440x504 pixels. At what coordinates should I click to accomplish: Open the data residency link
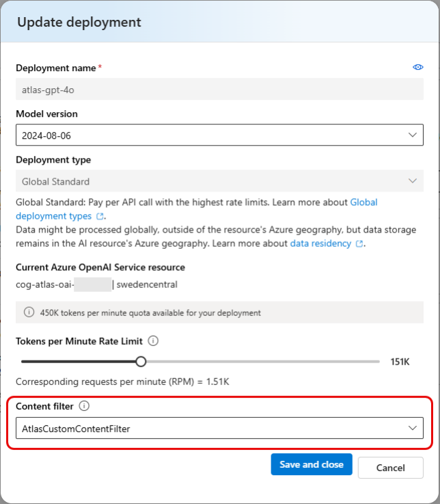320,243
